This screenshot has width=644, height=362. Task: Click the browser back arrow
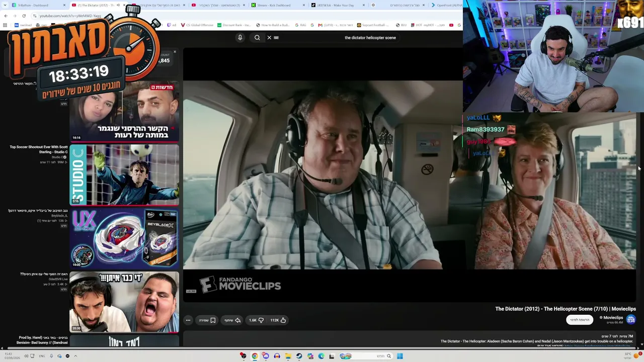click(x=6, y=16)
